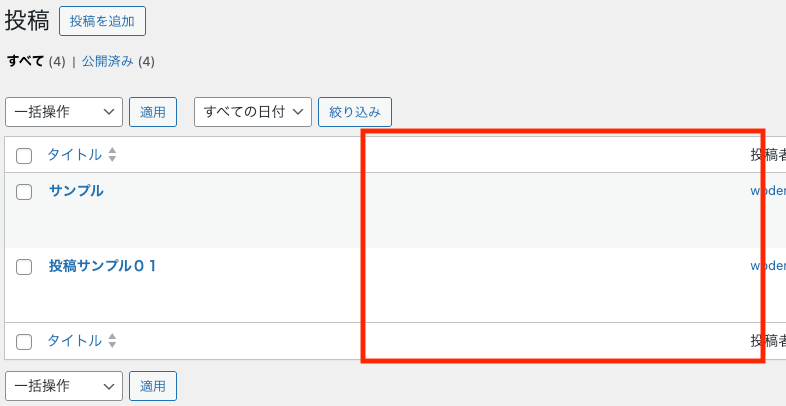Sort by footer タイトル column
786x406 pixels.
74,340
